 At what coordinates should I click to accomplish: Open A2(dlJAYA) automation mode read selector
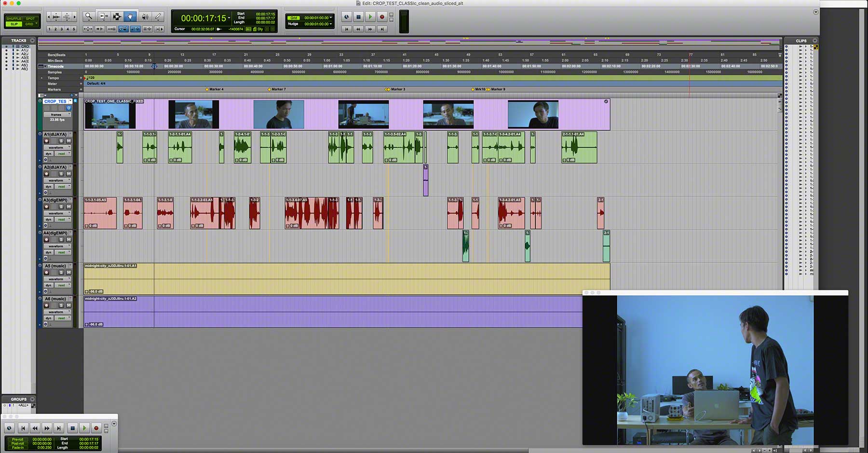click(63, 187)
